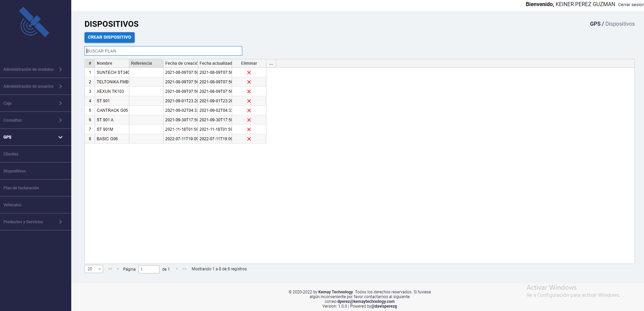Delete the SUNTECH ST340 device row
644x311 pixels.
(249, 72)
